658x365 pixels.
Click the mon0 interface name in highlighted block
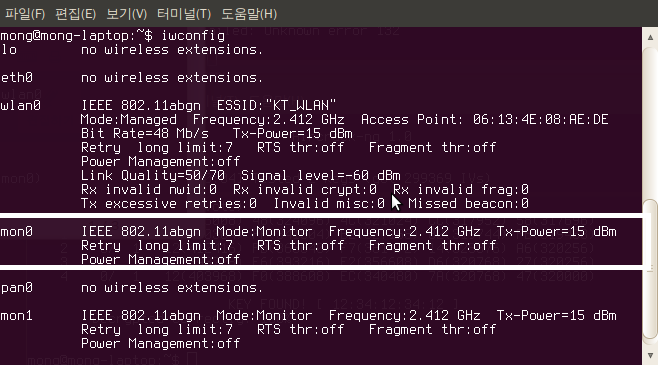[x=16, y=232]
